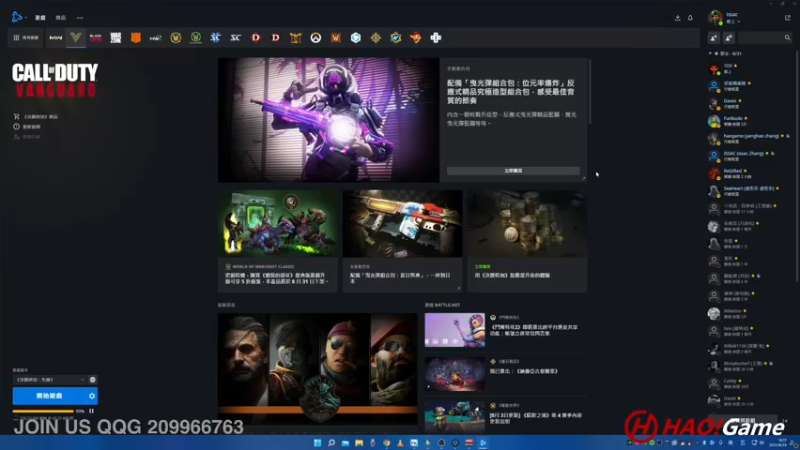Switch to the Shop tab
The height and width of the screenshot is (450, 800).
(61, 17)
